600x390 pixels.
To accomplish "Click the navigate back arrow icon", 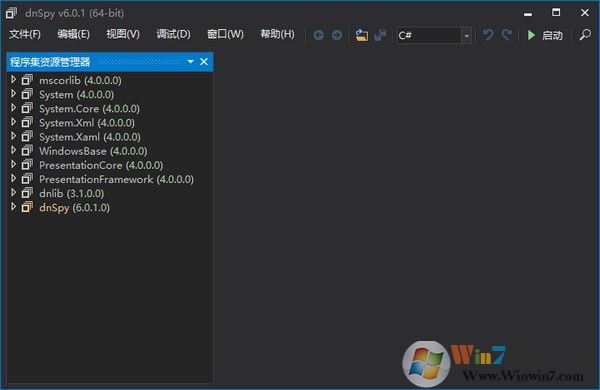I will (x=318, y=35).
